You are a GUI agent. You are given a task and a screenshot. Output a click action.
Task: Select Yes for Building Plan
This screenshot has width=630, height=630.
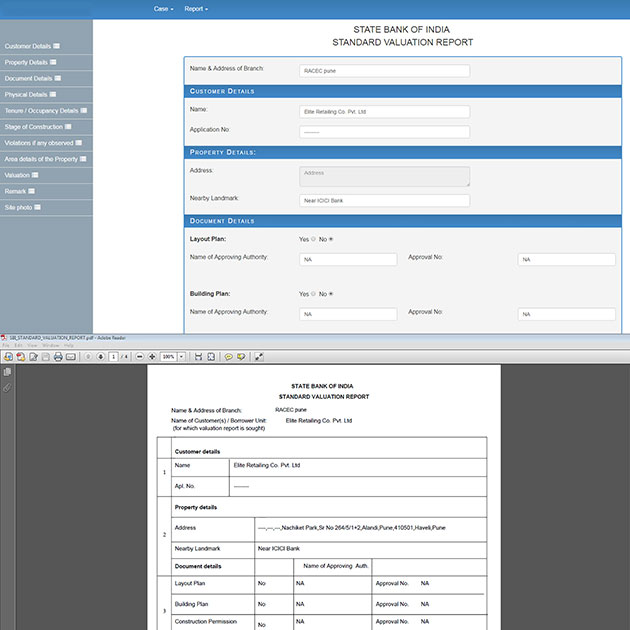pos(313,294)
